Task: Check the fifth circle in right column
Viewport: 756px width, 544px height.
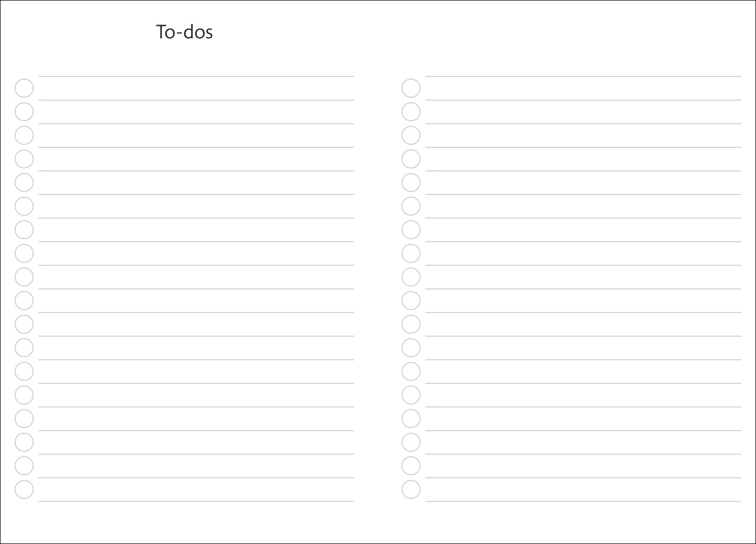Action: click(411, 183)
